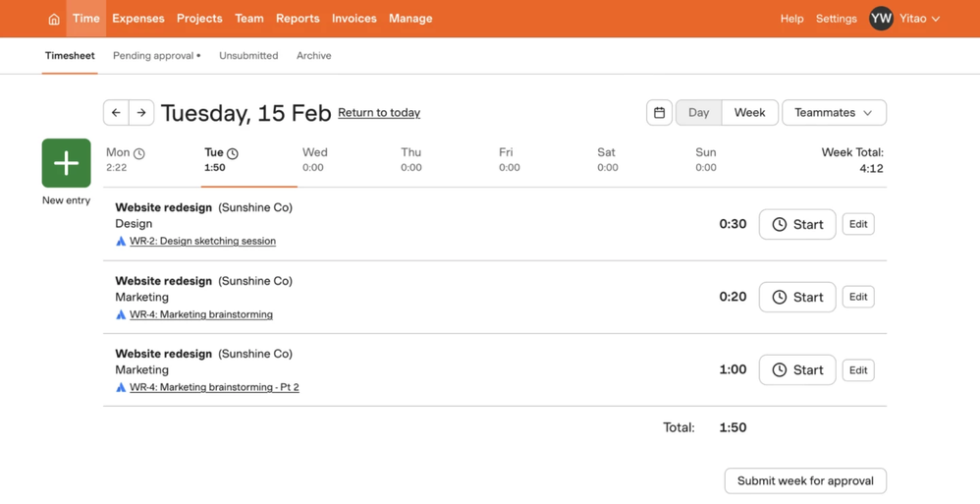Click the clock icon next to Mon
Image resolution: width=980 pixels, height=504 pixels.
[x=139, y=153]
